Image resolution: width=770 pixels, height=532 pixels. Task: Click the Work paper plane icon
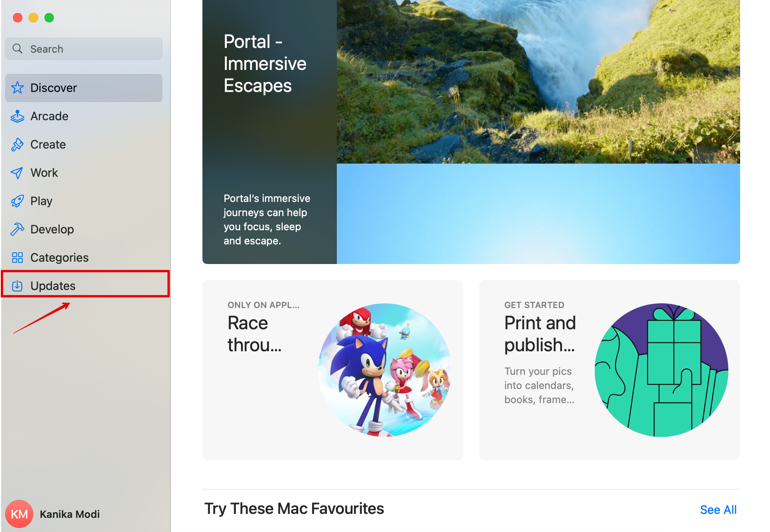[x=17, y=173]
